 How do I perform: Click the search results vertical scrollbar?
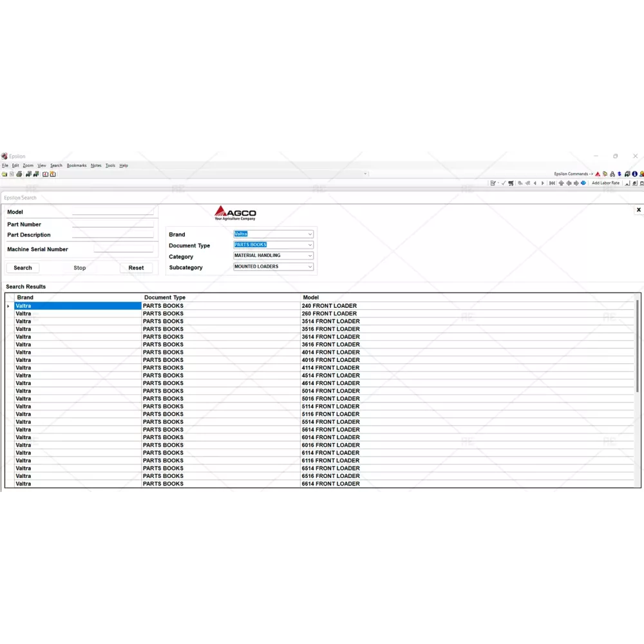pos(638,386)
